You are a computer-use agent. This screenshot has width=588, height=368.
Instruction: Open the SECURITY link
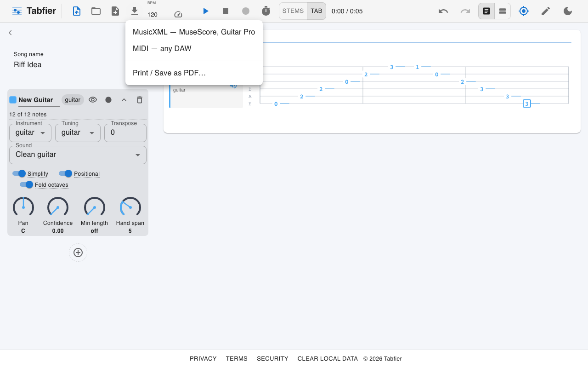click(272, 359)
